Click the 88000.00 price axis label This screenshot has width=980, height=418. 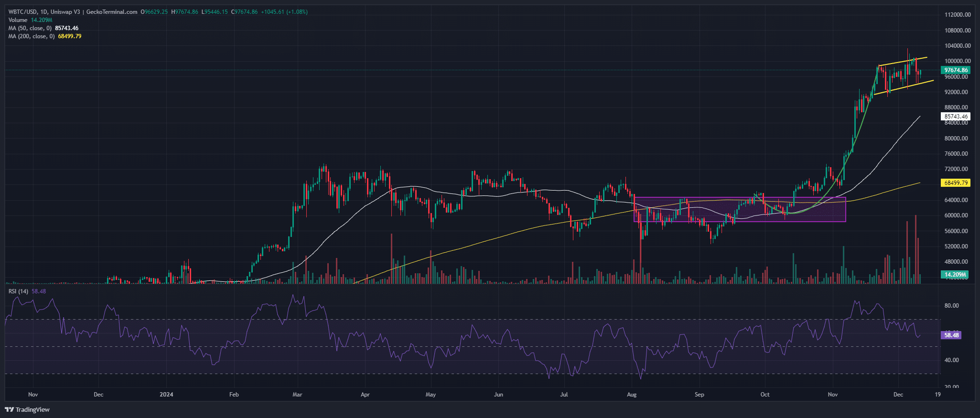(x=956, y=107)
